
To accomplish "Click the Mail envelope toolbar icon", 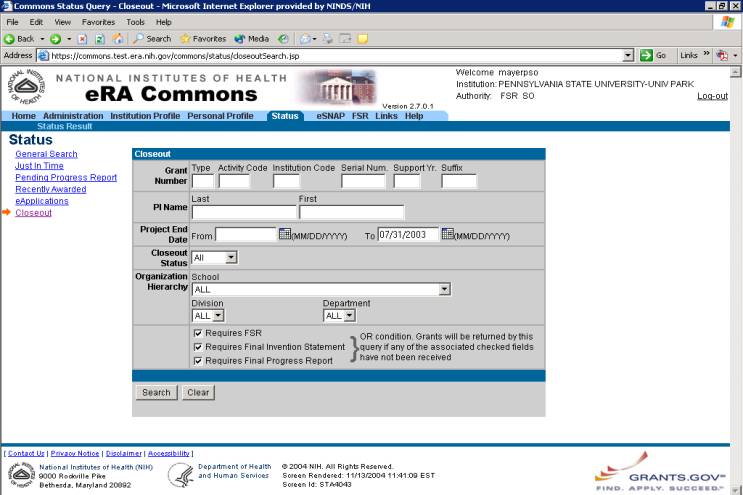I will pyautogui.click(x=305, y=39).
